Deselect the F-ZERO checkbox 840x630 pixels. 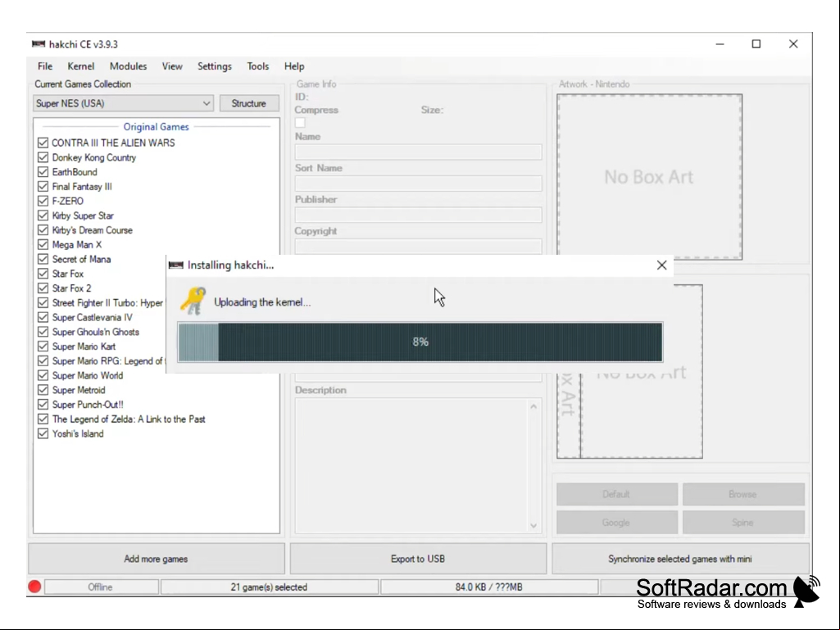point(43,201)
